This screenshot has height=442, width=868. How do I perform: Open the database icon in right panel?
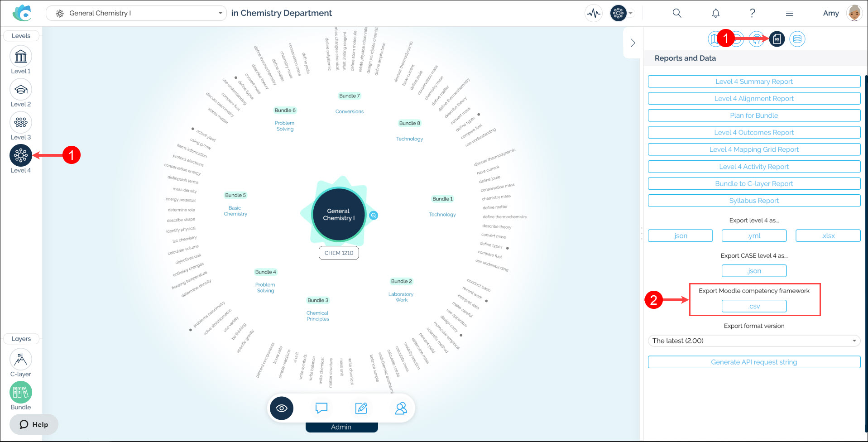(797, 39)
